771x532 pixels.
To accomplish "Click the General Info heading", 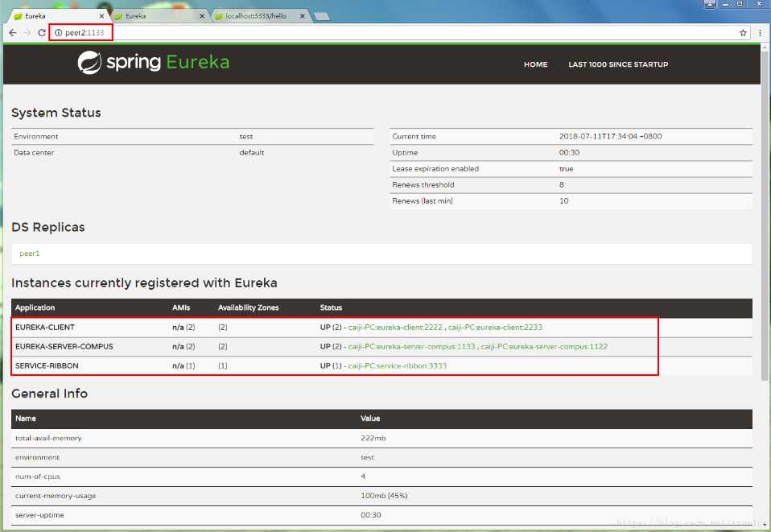I will [x=49, y=394].
